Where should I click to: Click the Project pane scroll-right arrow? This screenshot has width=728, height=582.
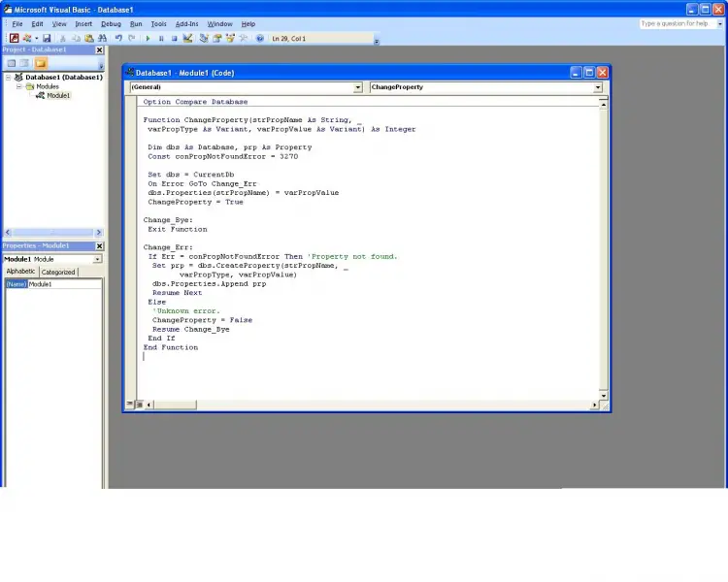pyautogui.click(x=98, y=233)
